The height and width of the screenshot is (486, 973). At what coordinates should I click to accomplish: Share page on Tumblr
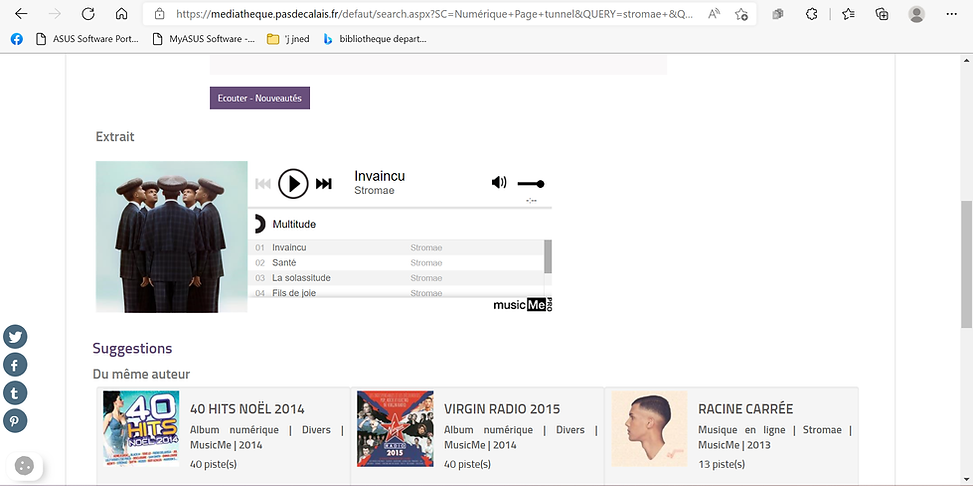(15, 393)
